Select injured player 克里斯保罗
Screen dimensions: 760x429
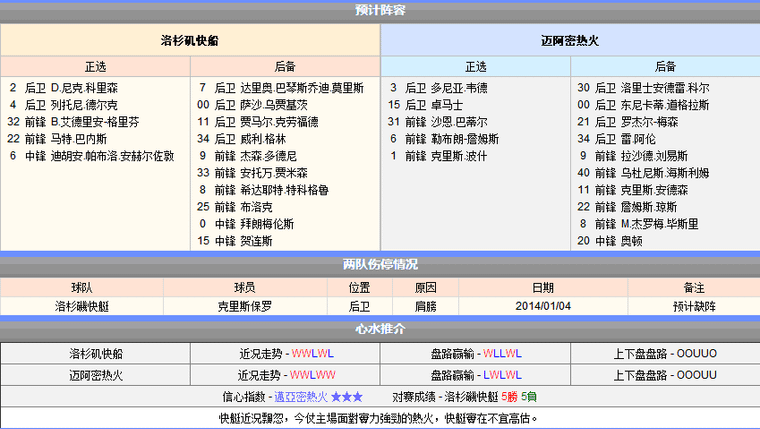245,306
